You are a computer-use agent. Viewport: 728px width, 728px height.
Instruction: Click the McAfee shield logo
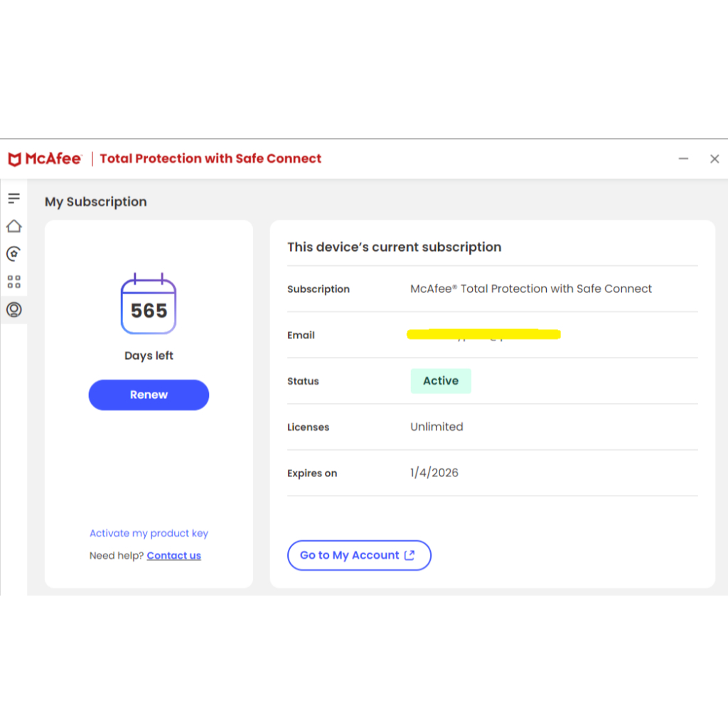click(x=16, y=159)
